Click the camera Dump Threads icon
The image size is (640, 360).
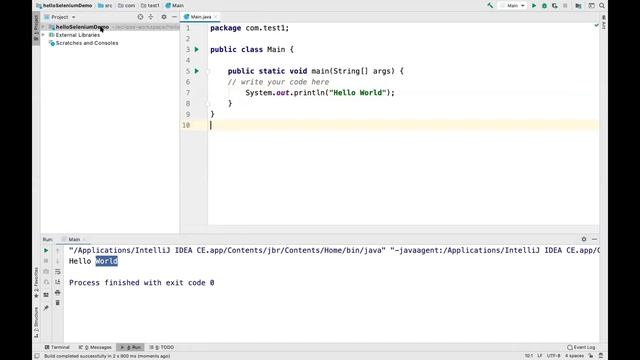(x=46, y=272)
